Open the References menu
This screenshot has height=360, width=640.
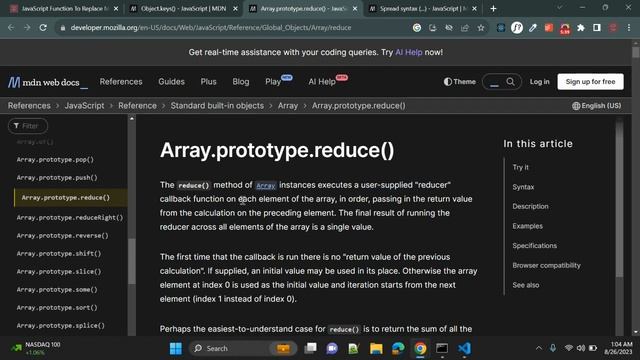(x=121, y=82)
